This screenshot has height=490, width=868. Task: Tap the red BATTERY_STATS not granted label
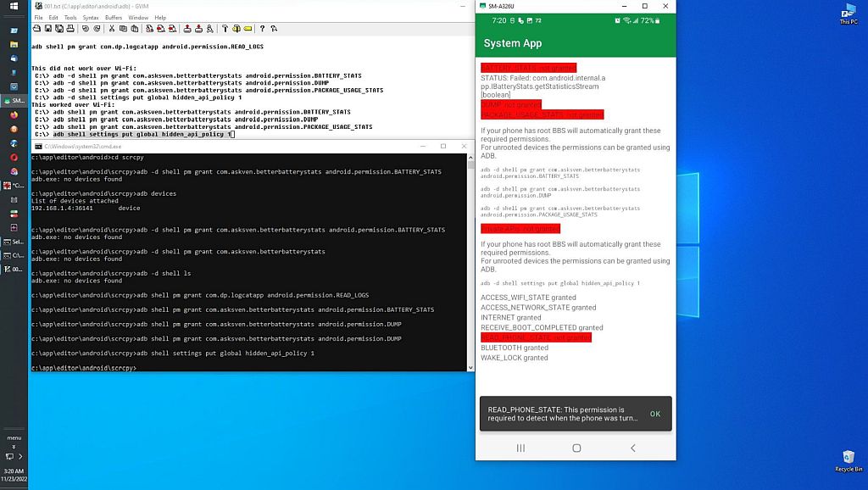pos(528,68)
